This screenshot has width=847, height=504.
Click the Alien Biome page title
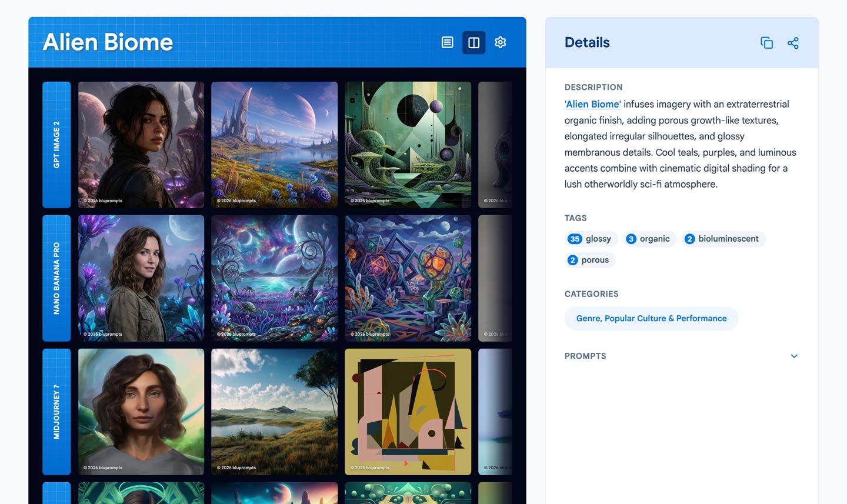click(x=108, y=42)
